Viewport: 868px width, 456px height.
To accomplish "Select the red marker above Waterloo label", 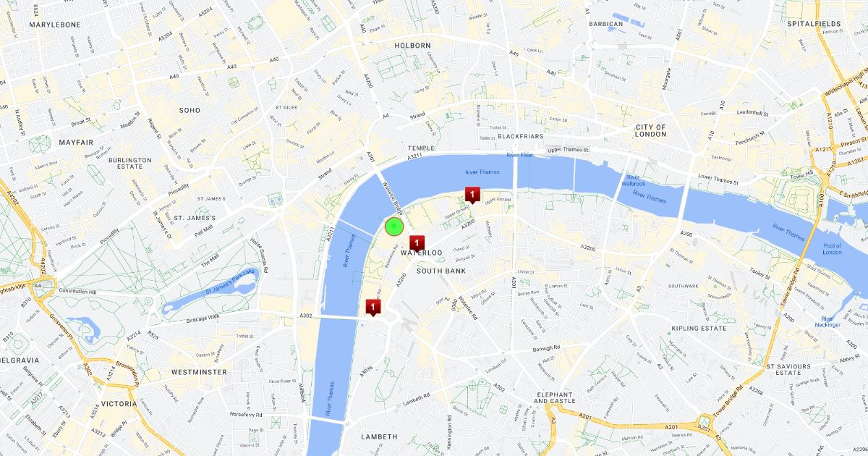I will coord(417,243).
